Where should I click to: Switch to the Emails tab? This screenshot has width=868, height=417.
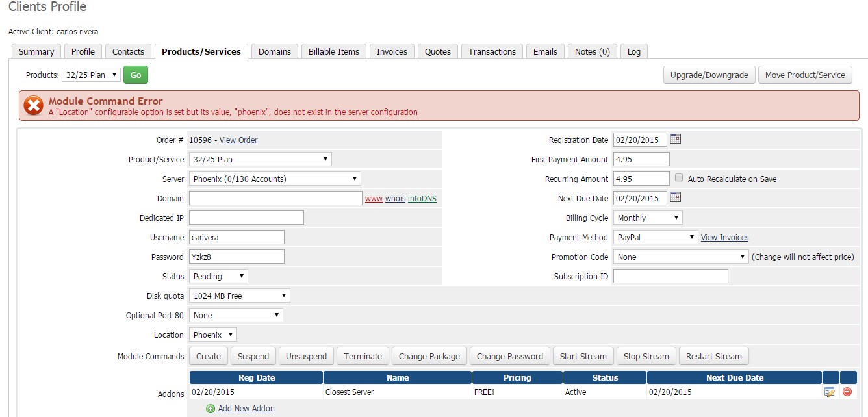(545, 51)
